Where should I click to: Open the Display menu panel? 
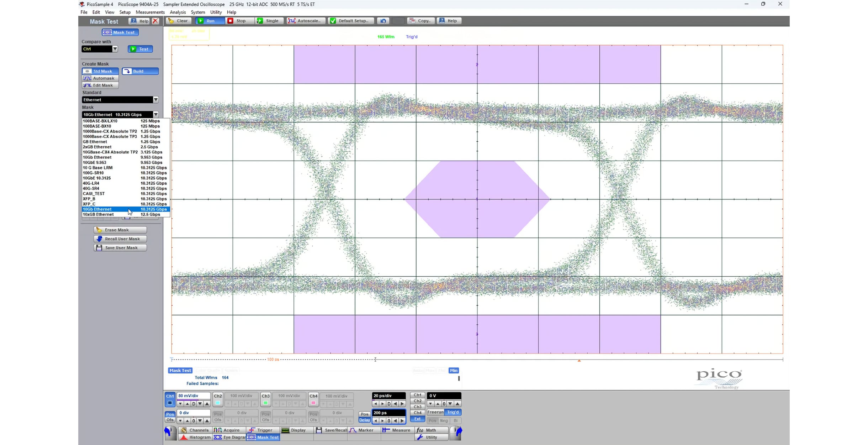(296, 430)
